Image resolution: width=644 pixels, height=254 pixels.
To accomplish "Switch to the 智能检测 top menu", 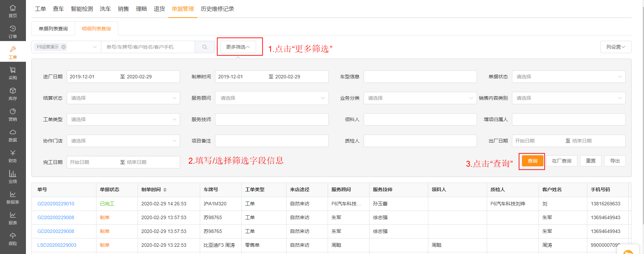I will pos(82,9).
